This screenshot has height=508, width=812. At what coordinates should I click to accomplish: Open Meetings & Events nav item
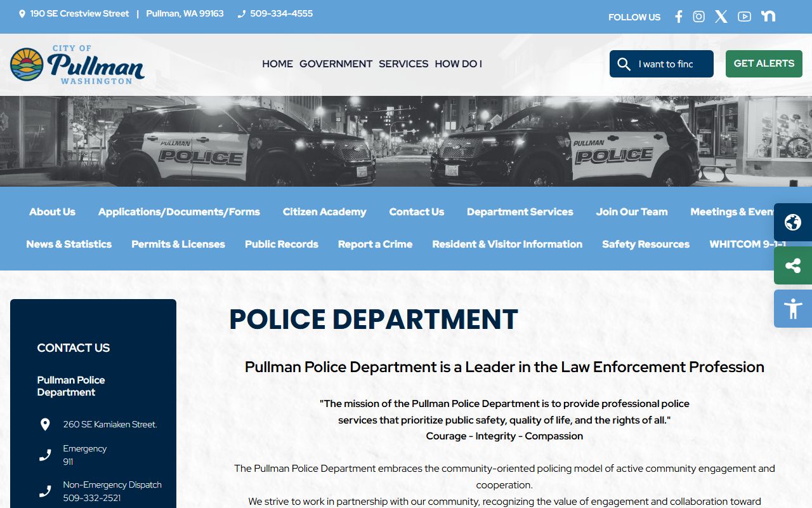[733, 211]
